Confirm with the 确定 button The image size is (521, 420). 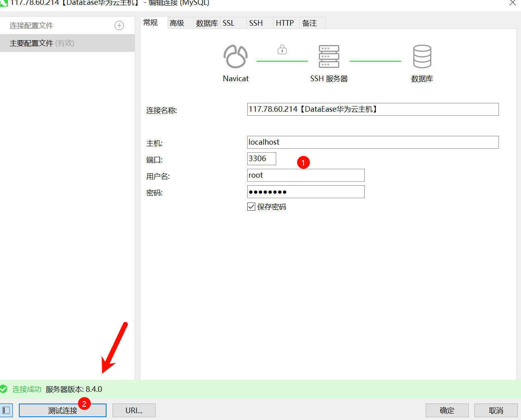pyautogui.click(x=447, y=410)
